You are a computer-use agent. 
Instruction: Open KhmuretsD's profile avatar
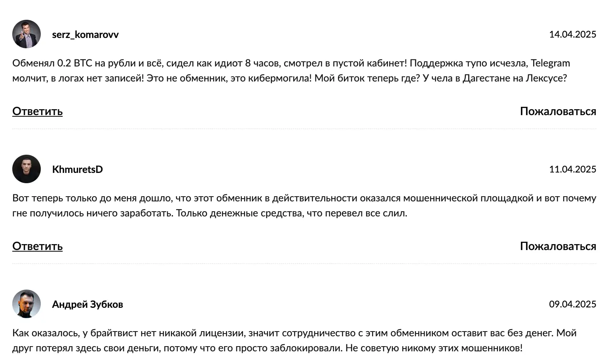(27, 169)
